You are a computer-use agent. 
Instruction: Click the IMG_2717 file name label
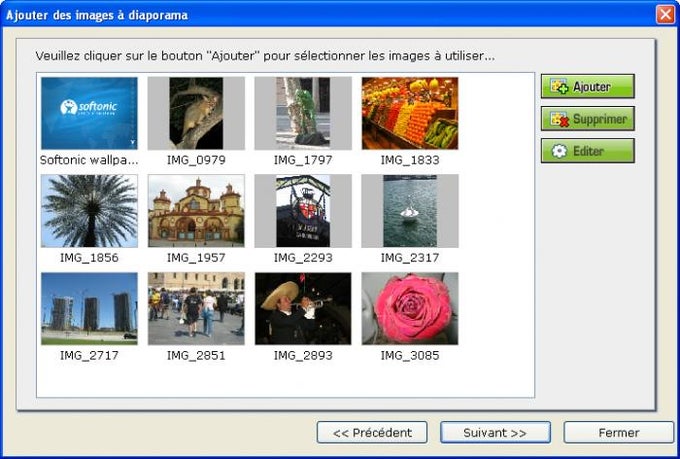tap(89, 355)
